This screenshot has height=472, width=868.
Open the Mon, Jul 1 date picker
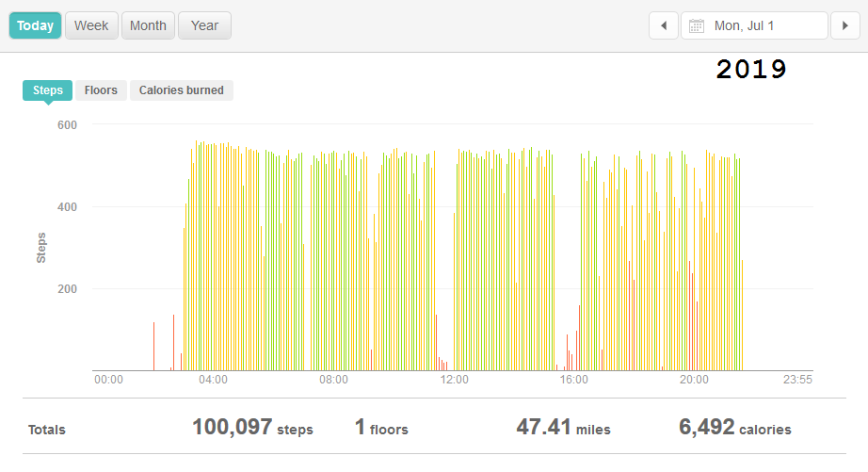tap(754, 25)
